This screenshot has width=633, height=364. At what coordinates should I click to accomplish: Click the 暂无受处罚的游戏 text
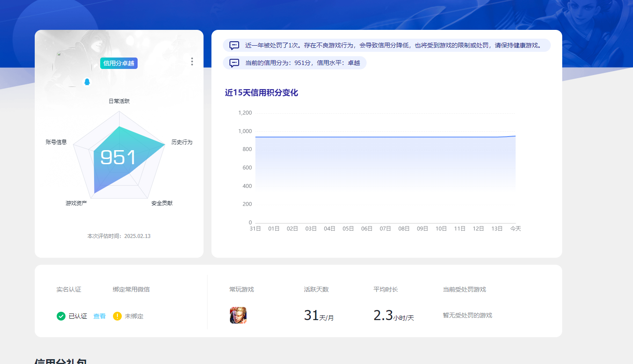pos(467,315)
